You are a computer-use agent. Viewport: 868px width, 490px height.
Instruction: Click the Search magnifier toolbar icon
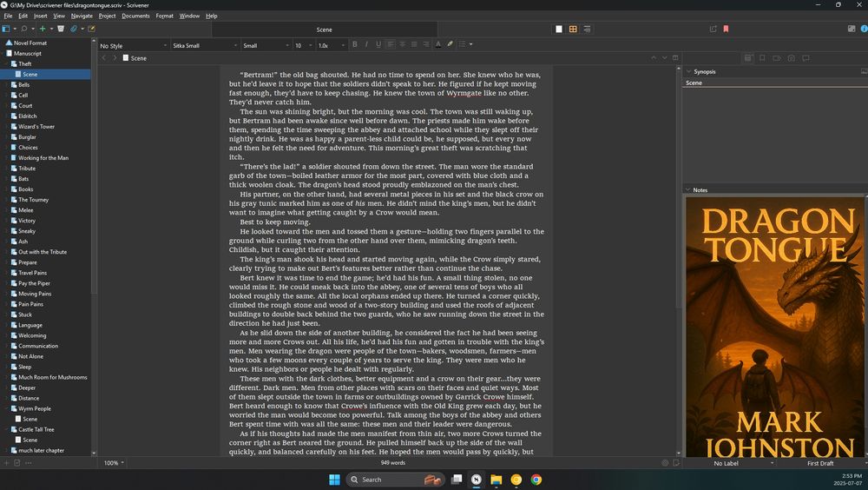24,29
